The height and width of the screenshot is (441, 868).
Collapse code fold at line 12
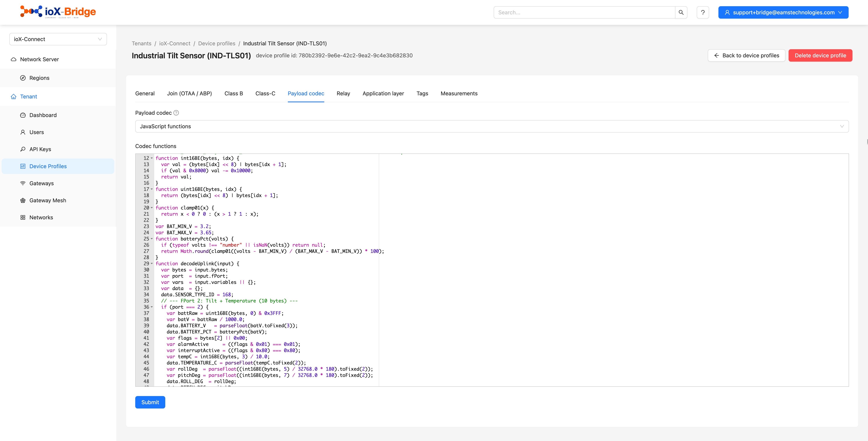[x=152, y=158]
